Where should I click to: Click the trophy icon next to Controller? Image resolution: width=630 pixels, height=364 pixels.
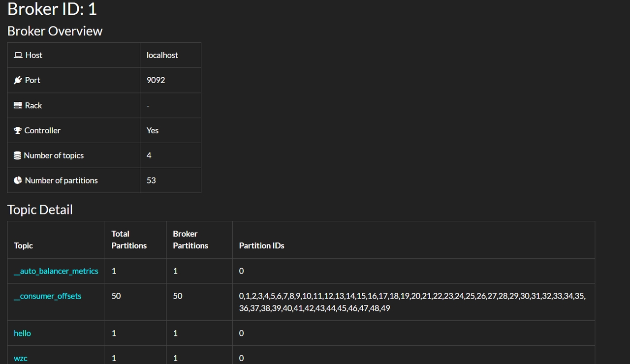click(x=18, y=130)
